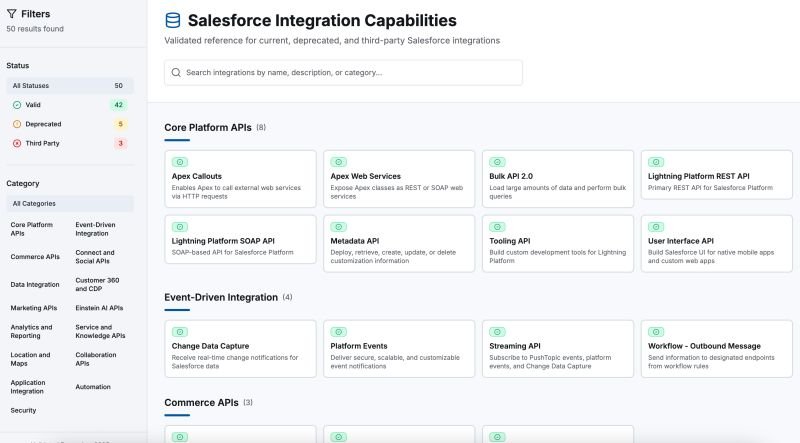Click the status badge on Apex Callouts card
The width and height of the screenshot is (800, 443).
(x=180, y=162)
